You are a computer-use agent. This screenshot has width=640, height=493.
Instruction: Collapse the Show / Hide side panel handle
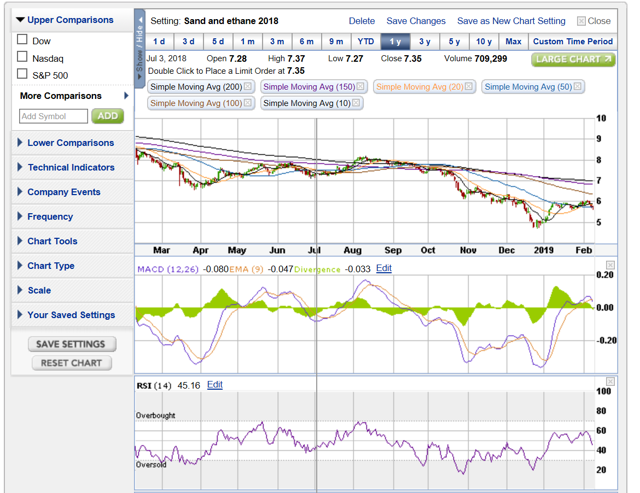coord(140,49)
